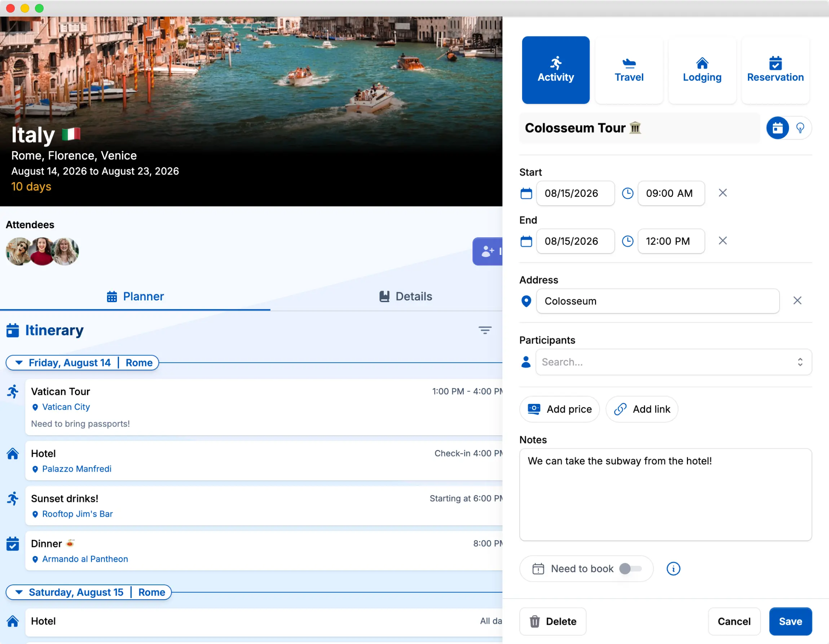Clear the Start time with the X

pyautogui.click(x=722, y=193)
